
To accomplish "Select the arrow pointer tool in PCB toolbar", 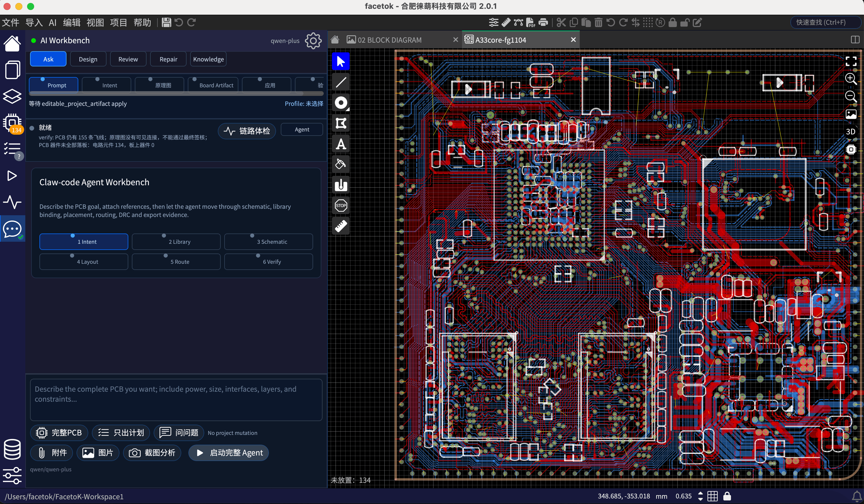I will tap(341, 62).
